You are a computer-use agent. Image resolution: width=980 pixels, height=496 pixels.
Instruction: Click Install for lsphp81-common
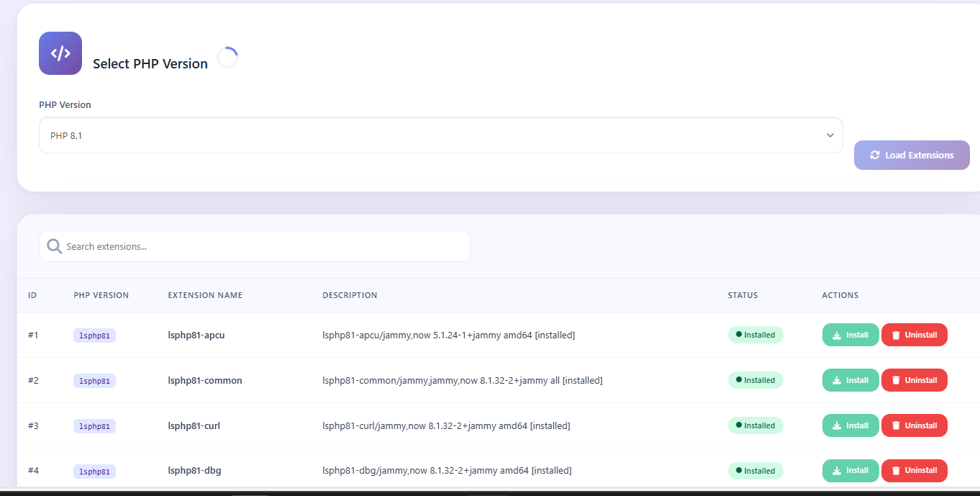(x=850, y=380)
